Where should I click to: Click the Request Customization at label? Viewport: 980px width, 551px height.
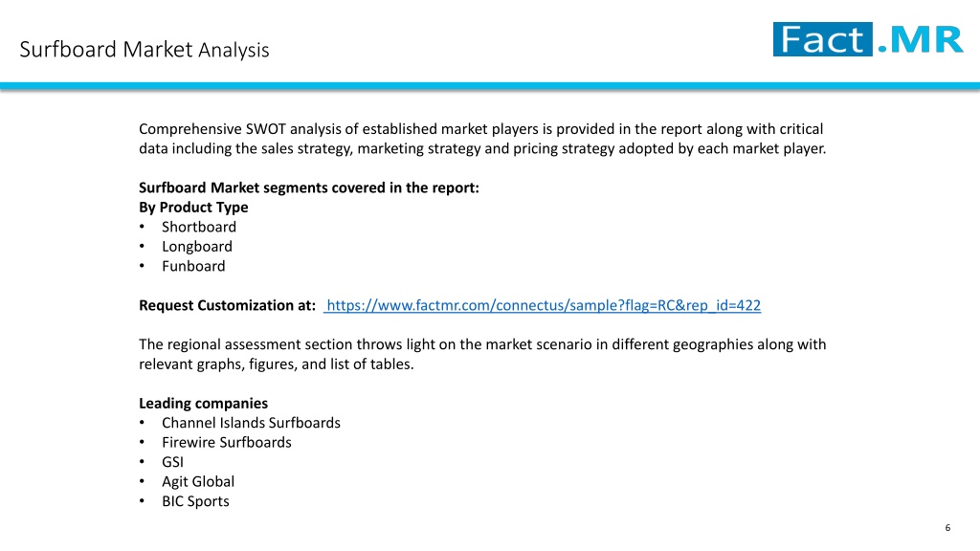click(x=227, y=305)
